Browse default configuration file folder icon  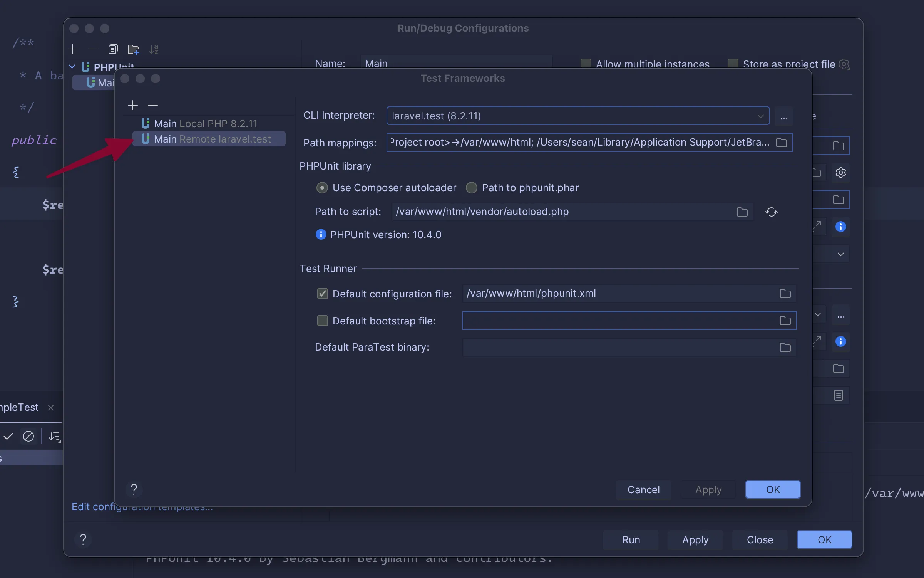[785, 294]
